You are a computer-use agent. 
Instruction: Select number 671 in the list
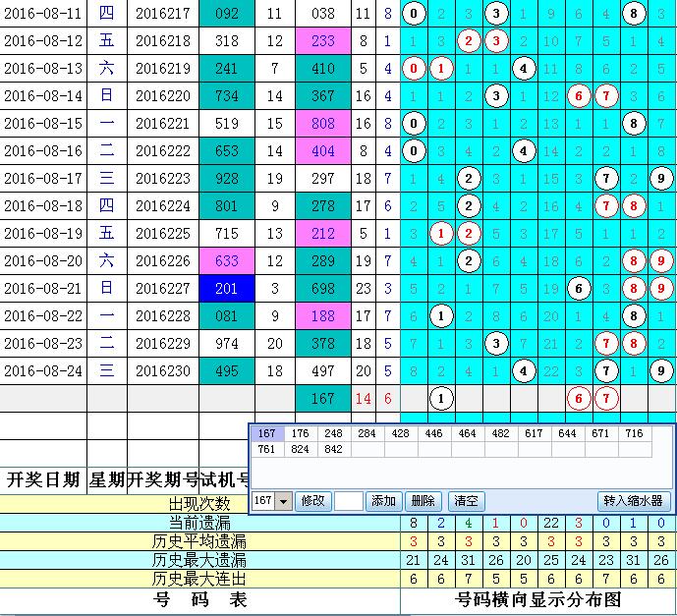pos(601,433)
